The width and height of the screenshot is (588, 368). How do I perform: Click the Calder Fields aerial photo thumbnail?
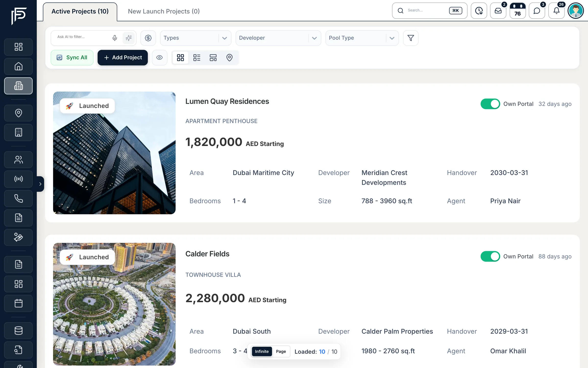tap(114, 304)
